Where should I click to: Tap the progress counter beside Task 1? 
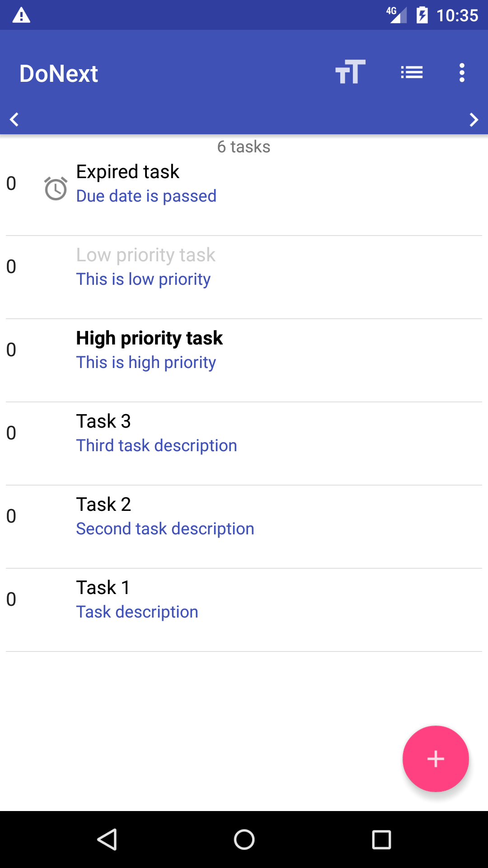coord(11,599)
